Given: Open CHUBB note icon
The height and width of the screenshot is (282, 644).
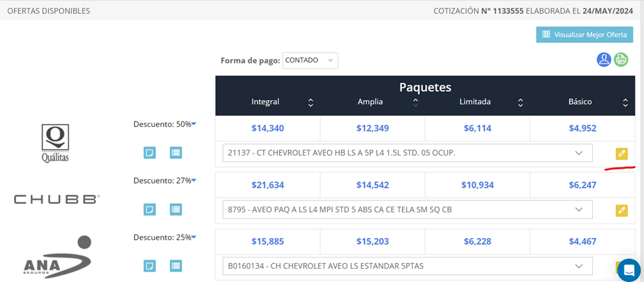Looking at the screenshot, I should (x=150, y=209).
